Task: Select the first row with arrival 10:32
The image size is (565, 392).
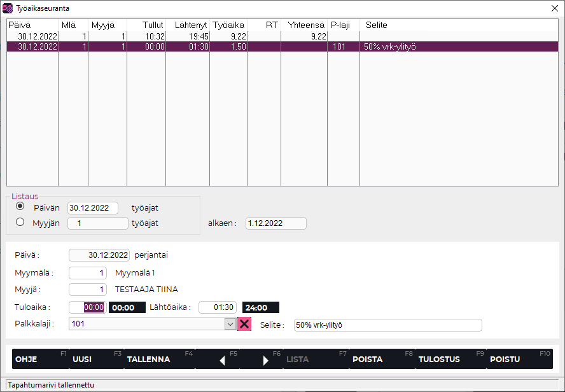Action: [191, 36]
